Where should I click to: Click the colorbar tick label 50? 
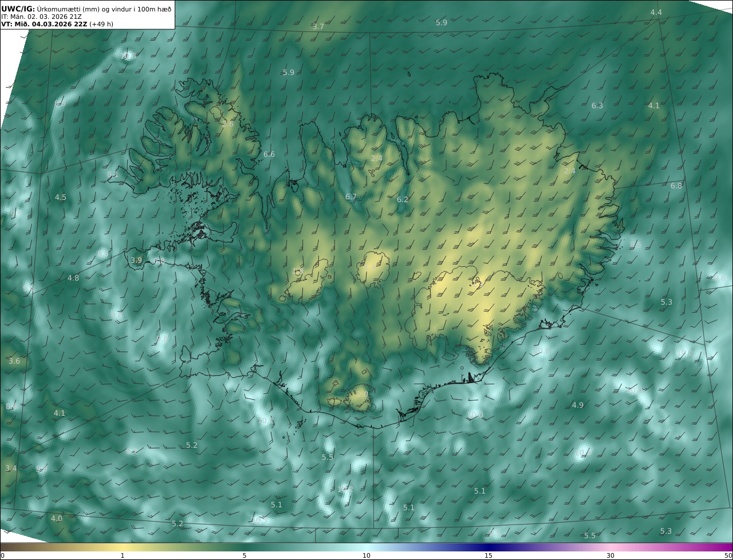728,555
